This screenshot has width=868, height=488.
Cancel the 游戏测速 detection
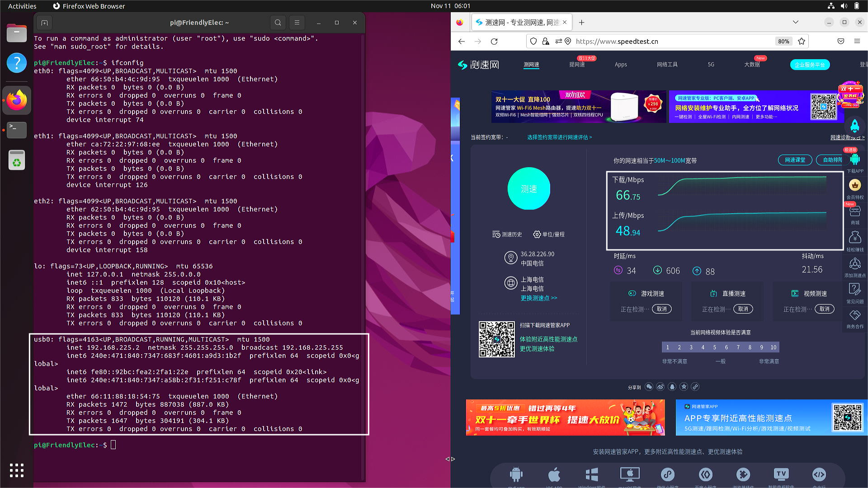click(x=661, y=309)
